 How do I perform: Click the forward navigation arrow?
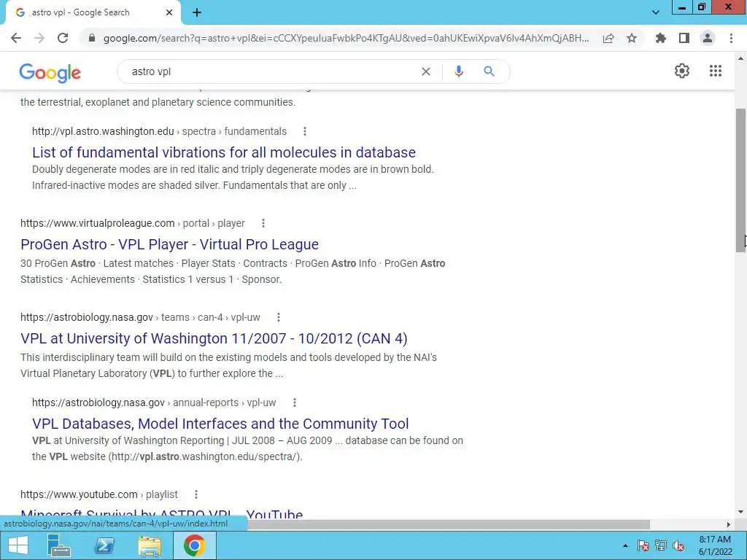pos(39,38)
